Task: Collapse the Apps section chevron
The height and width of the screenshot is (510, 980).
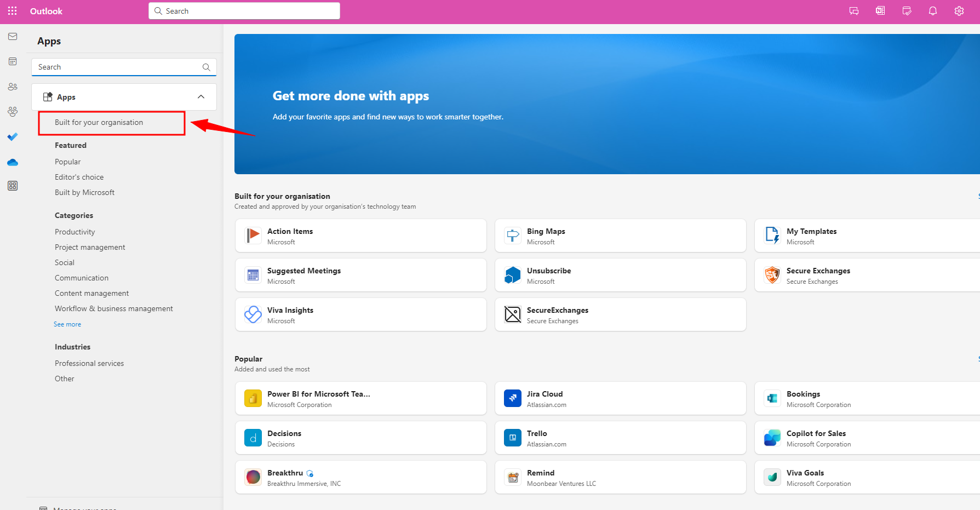Action: (x=201, y=97)
